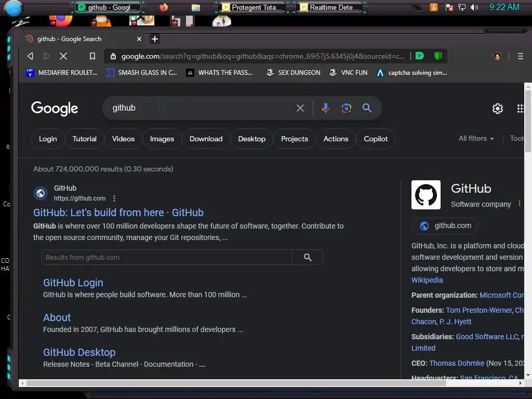
Task: Close the github Google Search tab
Action: tap(139, 39)
